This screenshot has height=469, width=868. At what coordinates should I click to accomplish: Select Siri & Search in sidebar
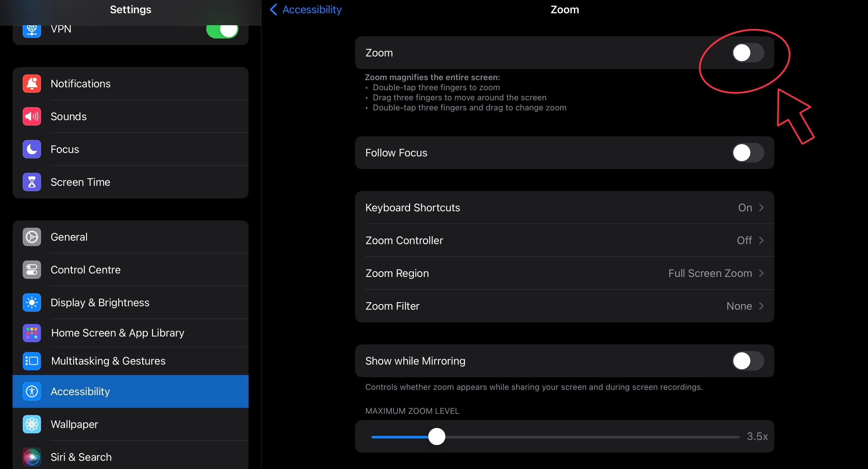pyautogui.click(x=81, y=457)
